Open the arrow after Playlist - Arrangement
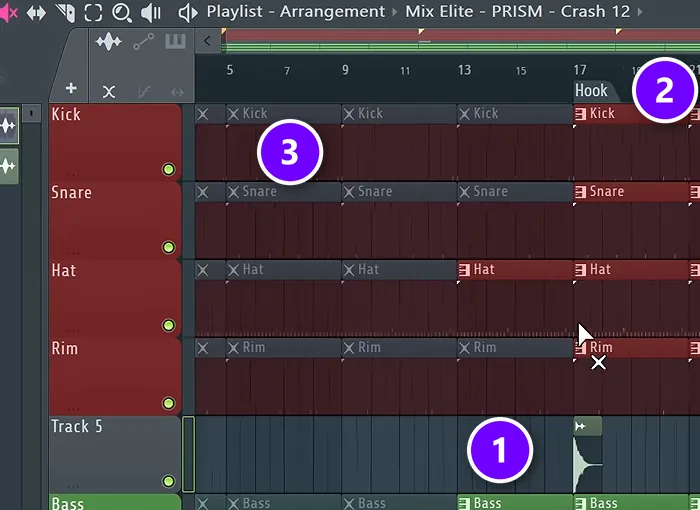Image resolution: width=700 pixels, height=510 pixels. (395, 12)
